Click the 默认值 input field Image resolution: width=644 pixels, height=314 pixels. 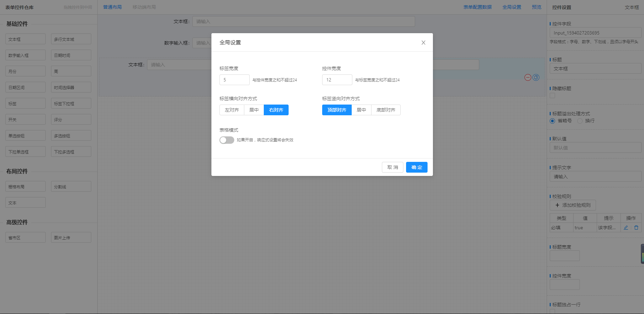596,147
